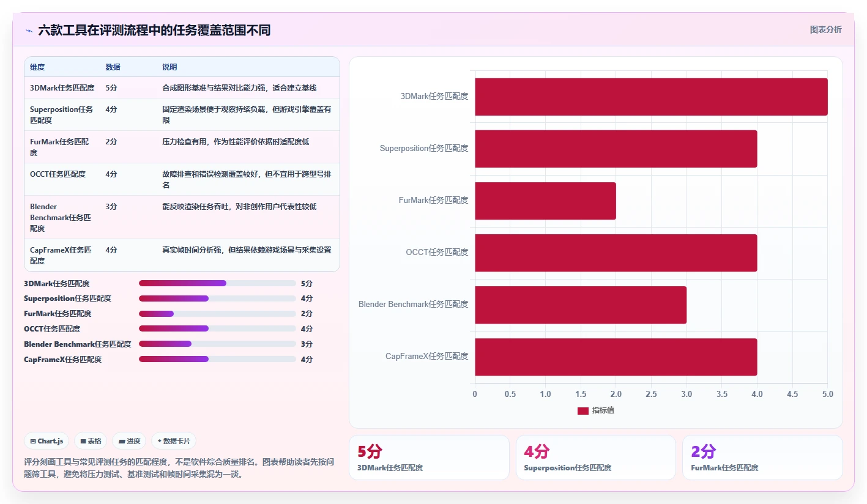Select the 数据卡片 chip
Viewport: 867px width, 504px height.
[174, 441]
